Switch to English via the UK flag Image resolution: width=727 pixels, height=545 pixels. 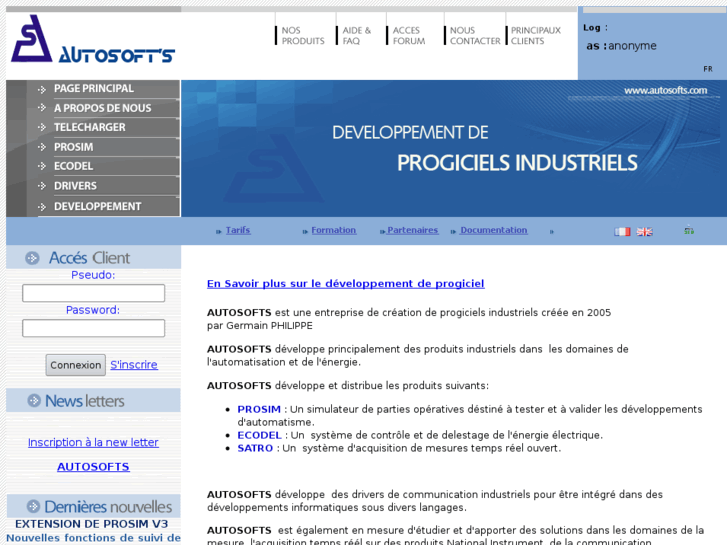point(644,231)
